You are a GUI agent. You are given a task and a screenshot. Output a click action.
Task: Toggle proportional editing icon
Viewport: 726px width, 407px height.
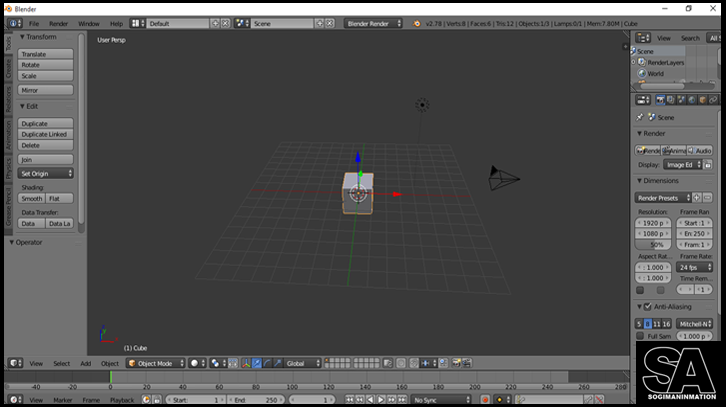[x=401, y=363]
